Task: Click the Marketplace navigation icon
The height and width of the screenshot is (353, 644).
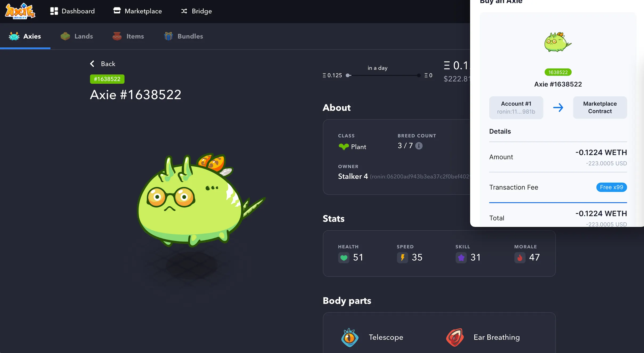Action: click(117, 11)
